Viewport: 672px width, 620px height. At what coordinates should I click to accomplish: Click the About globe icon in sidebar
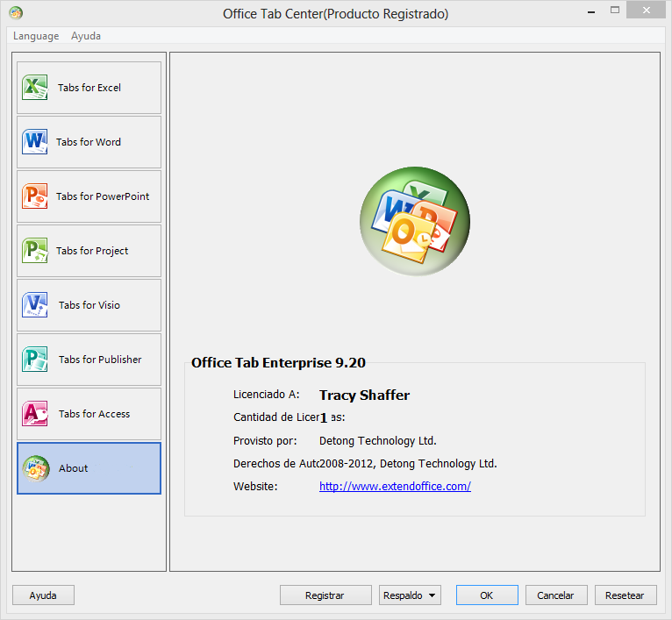click(36, 468)
